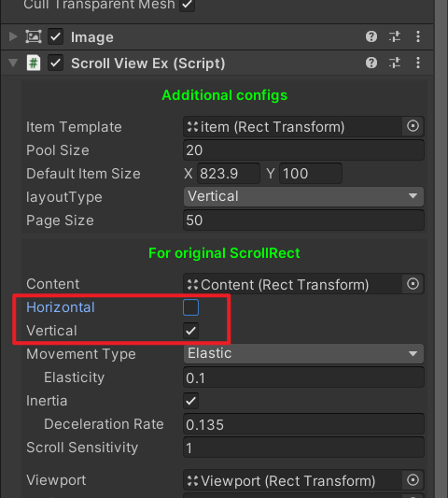Toggle the Inertia checkbox

191,401
